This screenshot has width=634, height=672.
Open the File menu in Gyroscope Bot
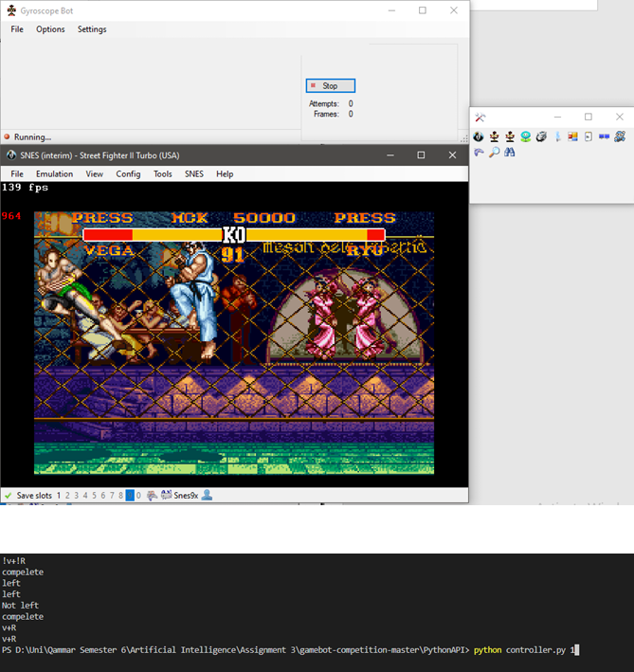[x=17, y=29]
